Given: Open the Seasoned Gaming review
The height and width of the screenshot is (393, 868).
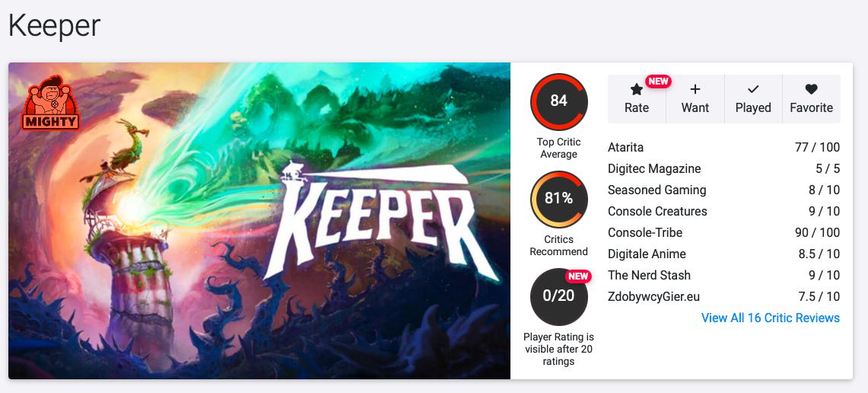Looking at the screenshot, I should pyautogui.click(x=657, y=190).
